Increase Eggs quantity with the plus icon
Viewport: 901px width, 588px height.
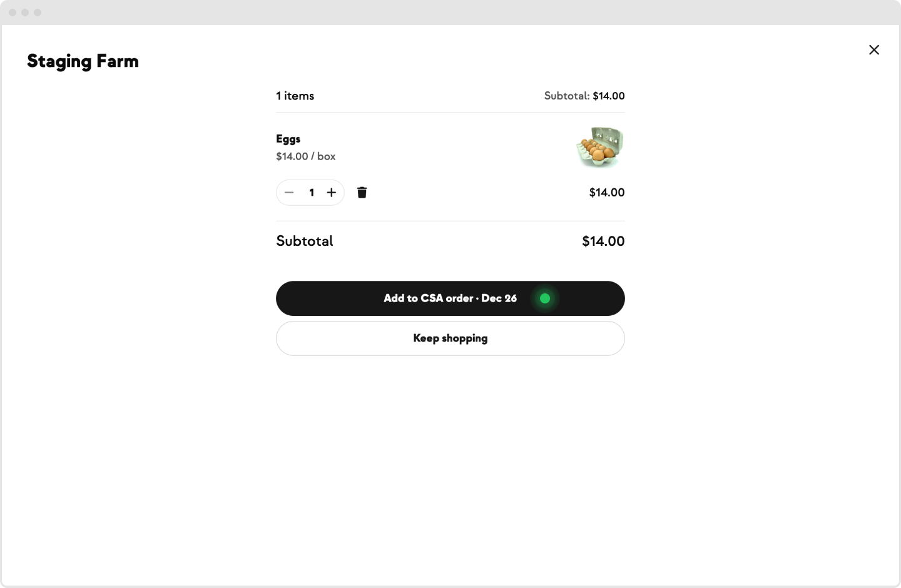(332, 193)
